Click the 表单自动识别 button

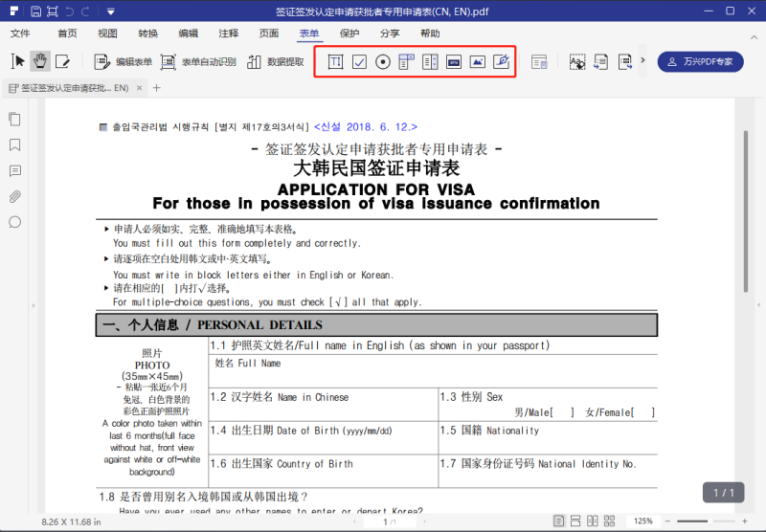(198, 62)
